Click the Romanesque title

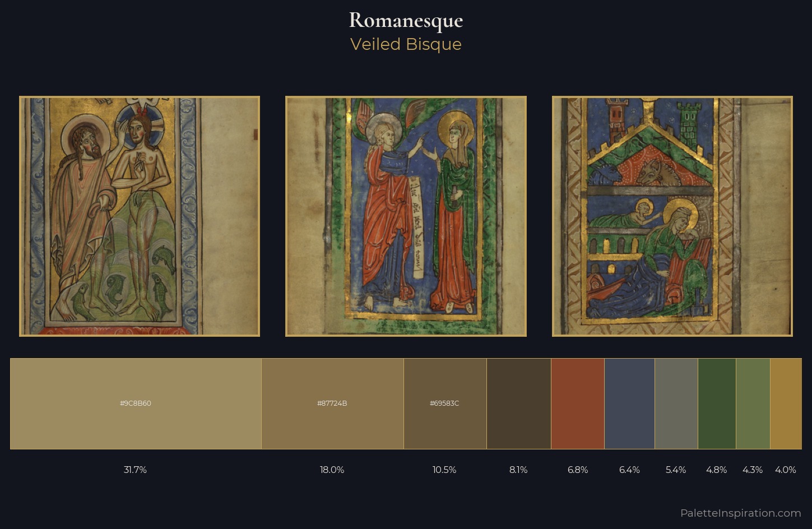pyautogui.click(x=406, y=21)
